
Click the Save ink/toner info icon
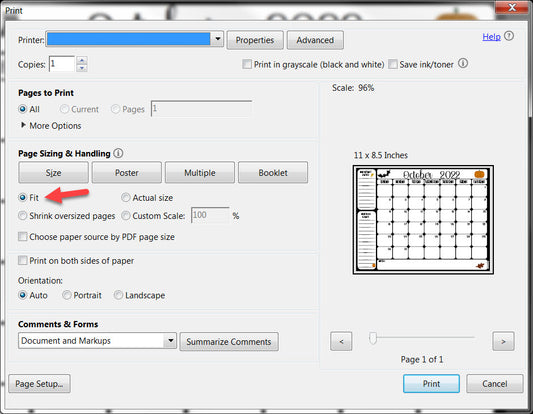(x=463, y=63)
